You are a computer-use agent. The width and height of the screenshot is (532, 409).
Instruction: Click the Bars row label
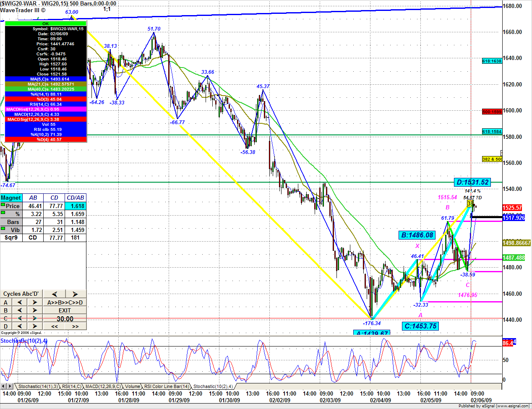[11, 222]
